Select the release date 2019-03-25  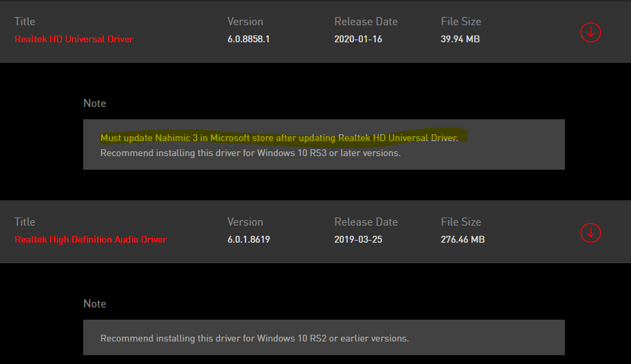click(x=358, y=239)
